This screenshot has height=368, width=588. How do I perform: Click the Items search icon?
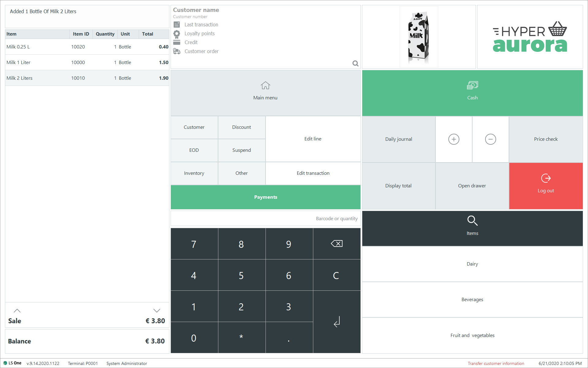pyautogui.click(x=472, y=220)
